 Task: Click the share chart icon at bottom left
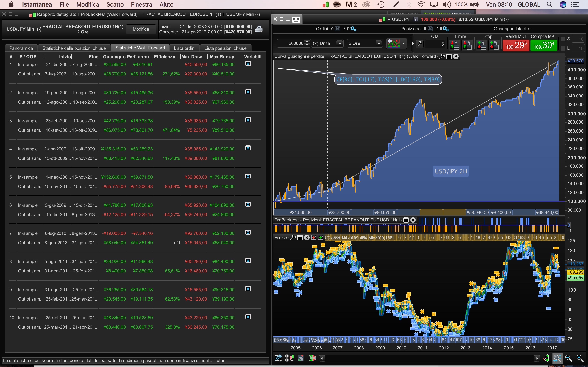pyautogui.click(x=278, y=358)
